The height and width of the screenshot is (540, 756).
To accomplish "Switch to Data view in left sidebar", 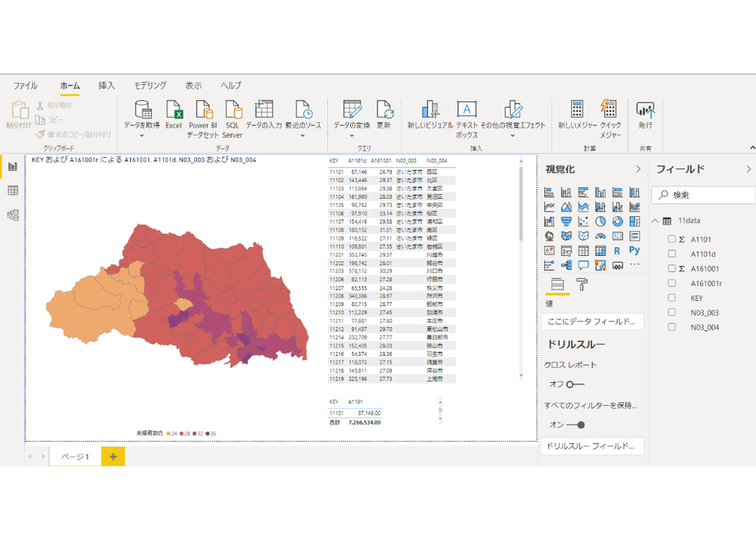I will (13, 191).
